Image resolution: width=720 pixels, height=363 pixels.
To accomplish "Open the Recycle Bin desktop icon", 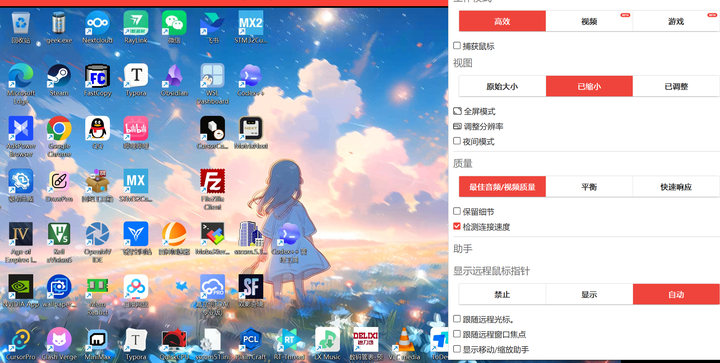I will point(21,23).
